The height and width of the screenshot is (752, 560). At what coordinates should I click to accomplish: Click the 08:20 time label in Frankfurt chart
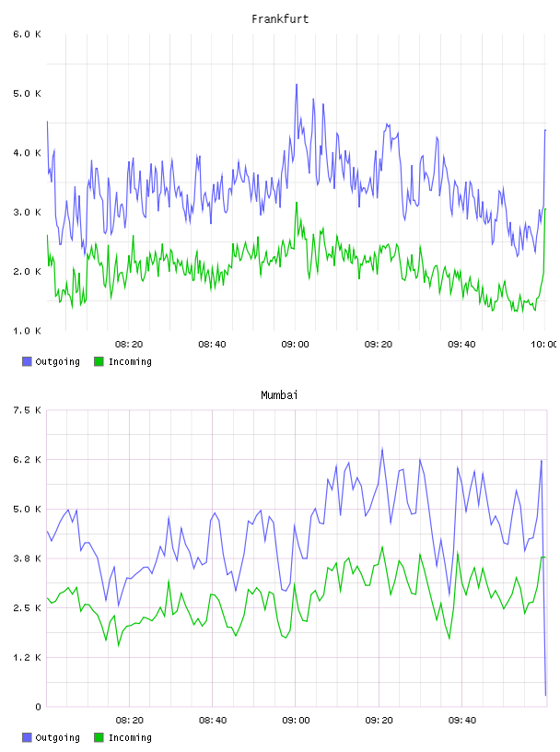(129, 345)
